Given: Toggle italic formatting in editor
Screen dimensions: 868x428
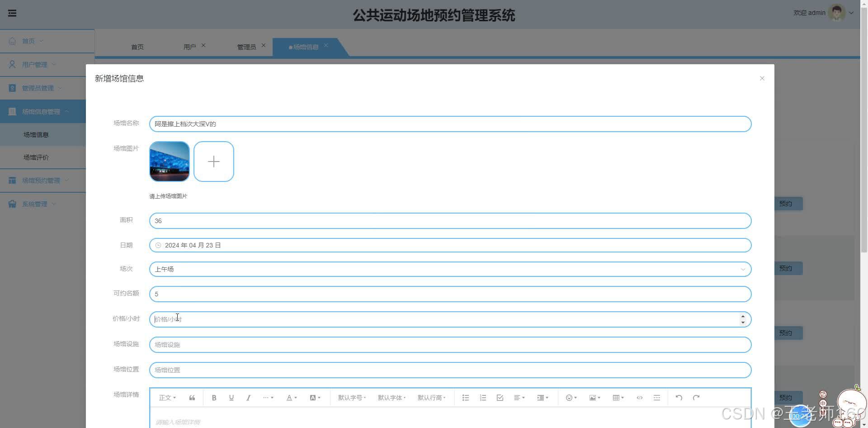Looking at the screenshot, I should click(x=248, y=398).
